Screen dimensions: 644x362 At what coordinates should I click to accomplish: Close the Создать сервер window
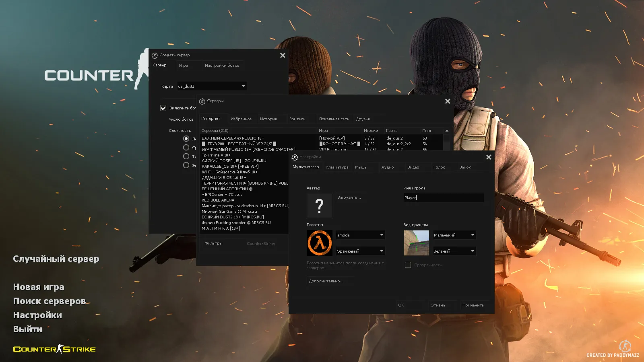[x=283, y=56]
